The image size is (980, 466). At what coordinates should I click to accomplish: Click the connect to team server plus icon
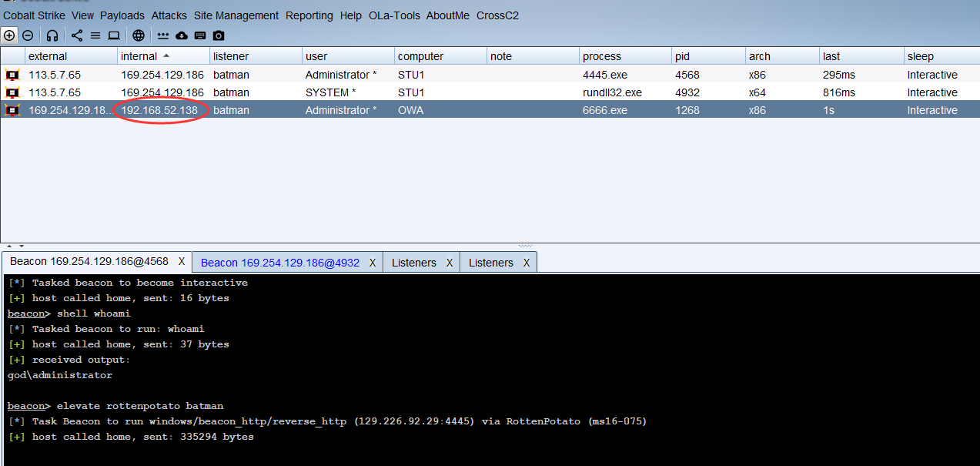pos(9,35)
